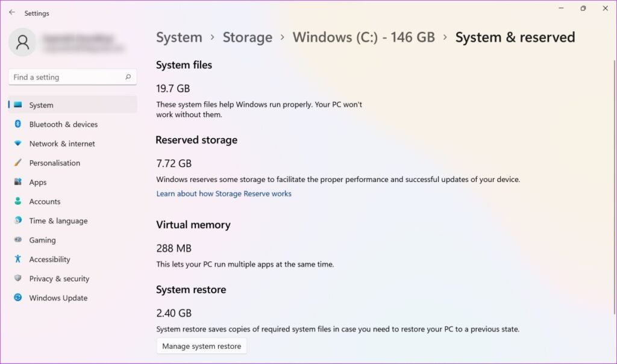Image resolution: width=617 pixels, height=364 pixels.
Task: Click the Time & language globe icon
Action: point(17,221)
